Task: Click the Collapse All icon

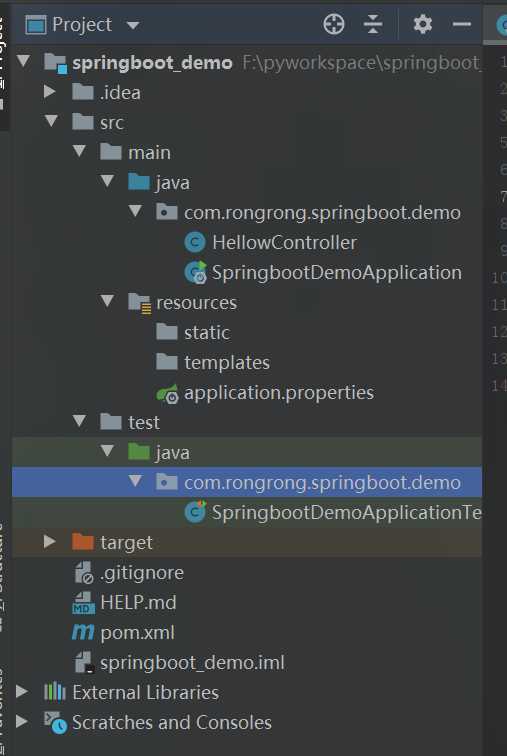Action: [x=373, y=24]
